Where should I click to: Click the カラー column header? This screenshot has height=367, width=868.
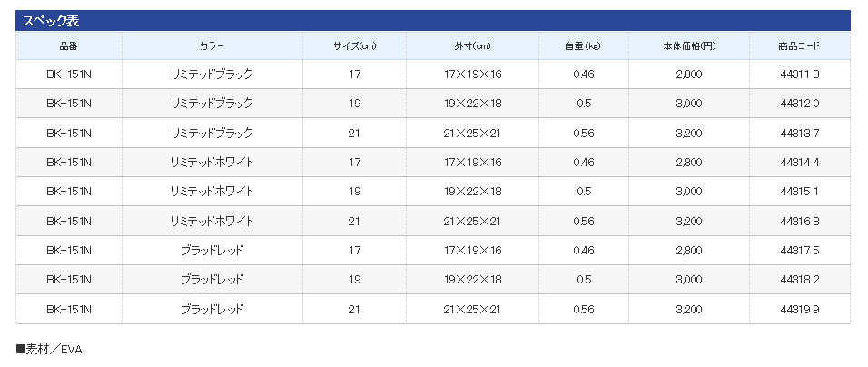click(212, 45)
